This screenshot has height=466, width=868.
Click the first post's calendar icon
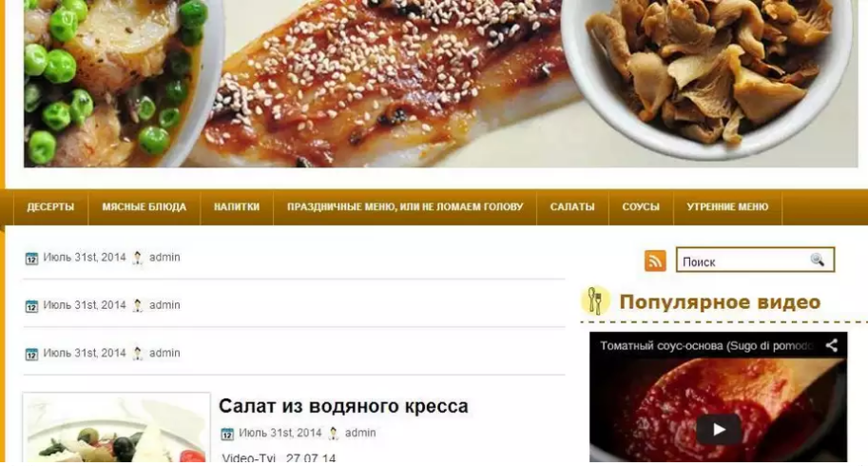31,258
